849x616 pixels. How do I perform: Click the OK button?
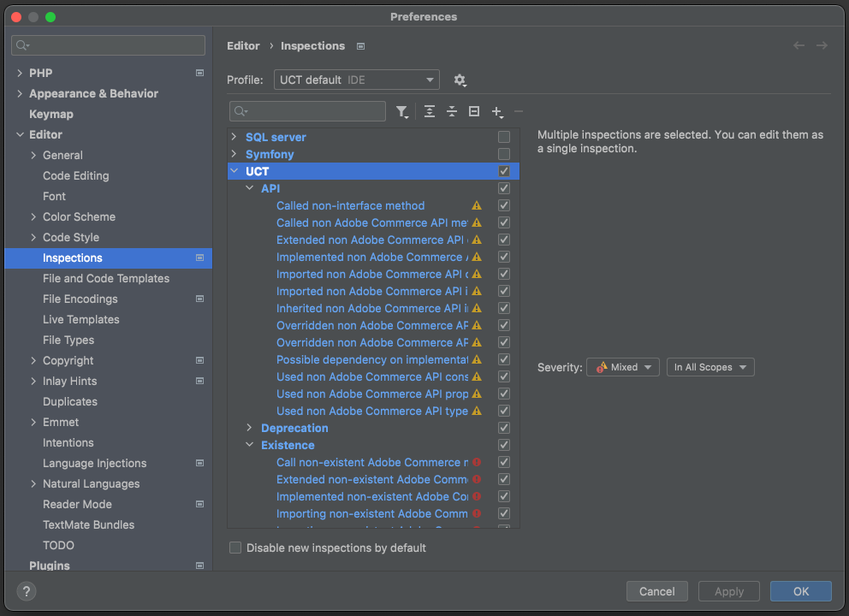tap(800, 591)
